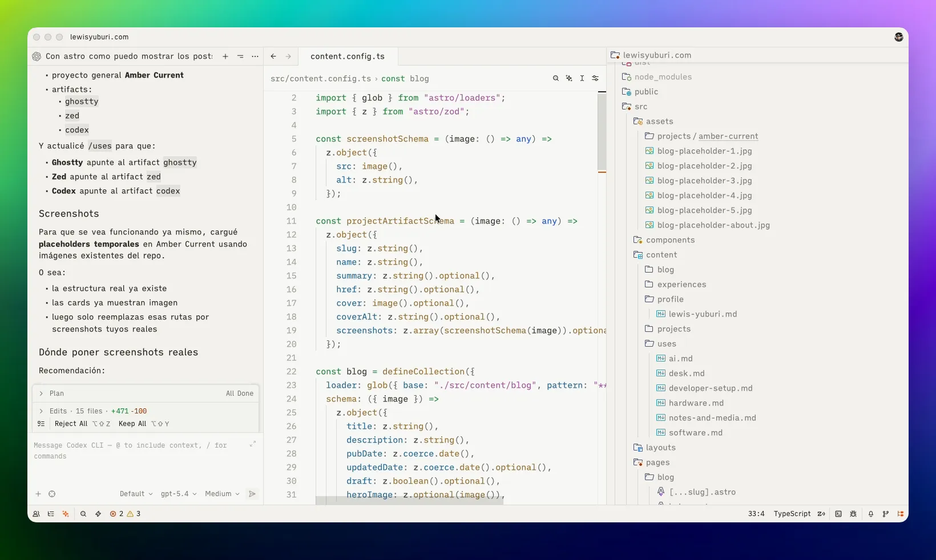Toggle edit predictions Zed icon
This screenshot has width=936, height=560.
tap(821, 514)
